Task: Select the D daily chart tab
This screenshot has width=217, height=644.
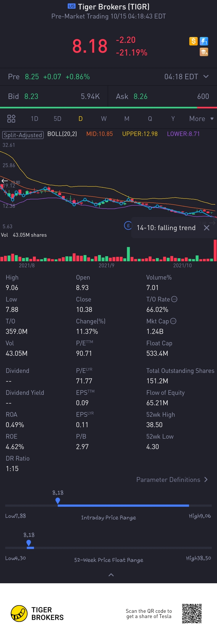Action: click(80, 118)
